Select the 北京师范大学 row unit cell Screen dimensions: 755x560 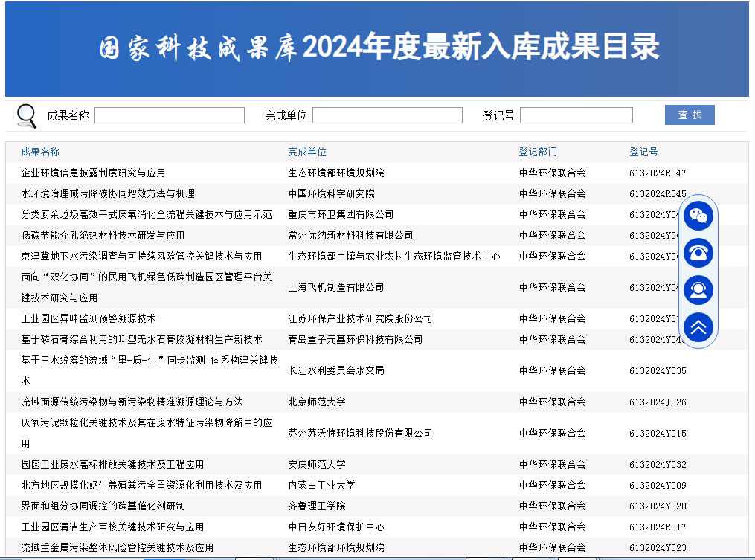[317, 402]
